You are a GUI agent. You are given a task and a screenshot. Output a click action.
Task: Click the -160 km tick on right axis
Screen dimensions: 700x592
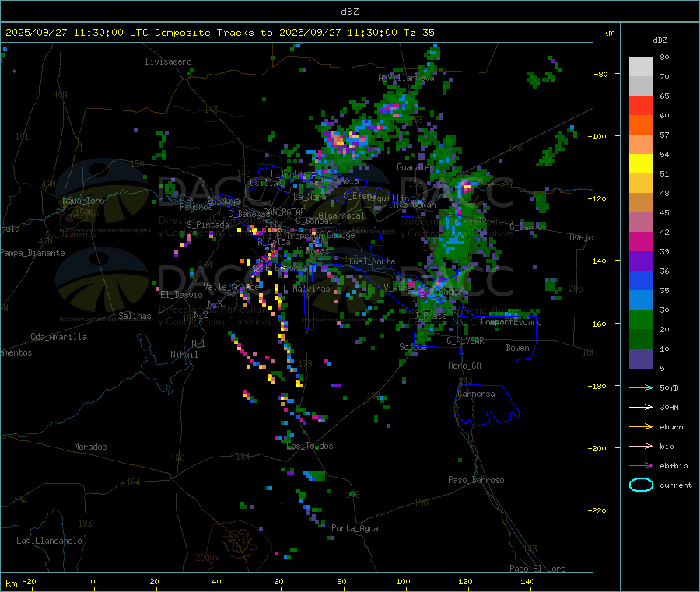(598, 324)
